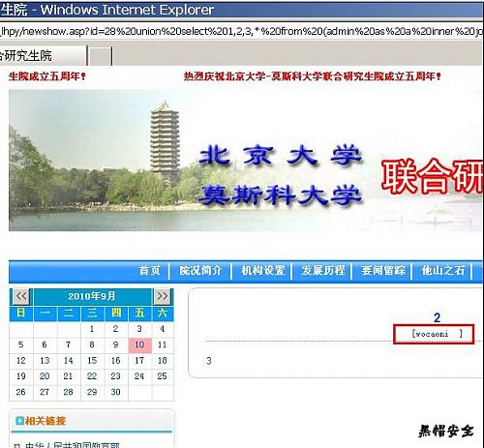The height and width of the screenshot is (448, 484).
Task: Open 首页 in navigation bar
Action: [x=150, y=270]
